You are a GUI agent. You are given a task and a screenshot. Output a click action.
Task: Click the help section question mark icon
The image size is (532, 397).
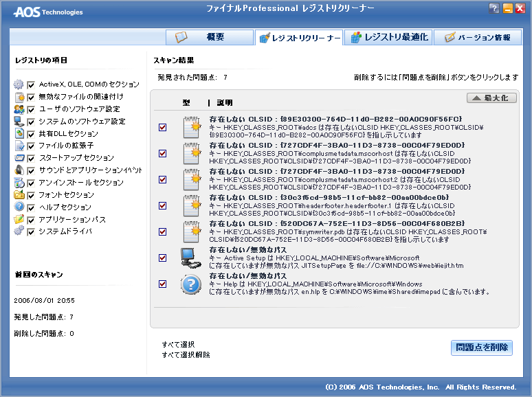(19, 207)
